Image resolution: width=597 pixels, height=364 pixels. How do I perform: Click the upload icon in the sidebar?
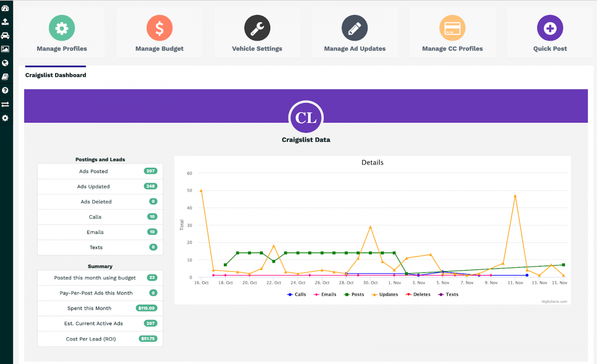point(5,22)
